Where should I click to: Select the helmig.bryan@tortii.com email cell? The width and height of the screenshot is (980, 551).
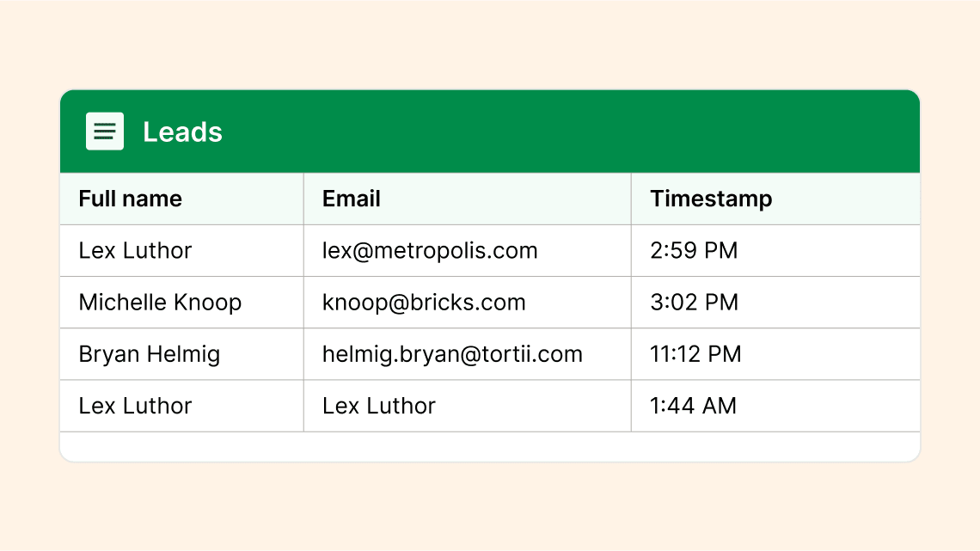pos(468,354)
